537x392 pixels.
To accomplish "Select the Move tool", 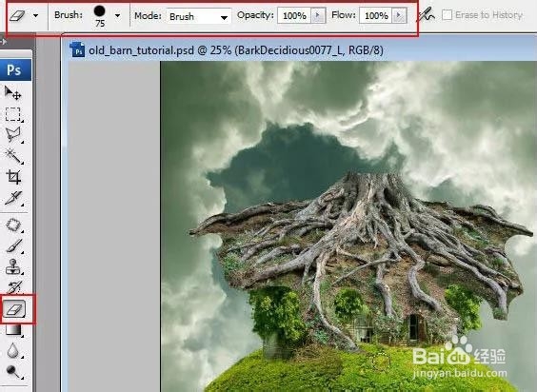I will coord(13,93).
